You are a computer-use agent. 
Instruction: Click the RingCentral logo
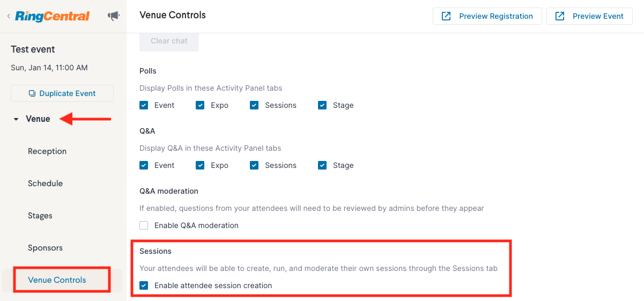click(x=52, y=16)
